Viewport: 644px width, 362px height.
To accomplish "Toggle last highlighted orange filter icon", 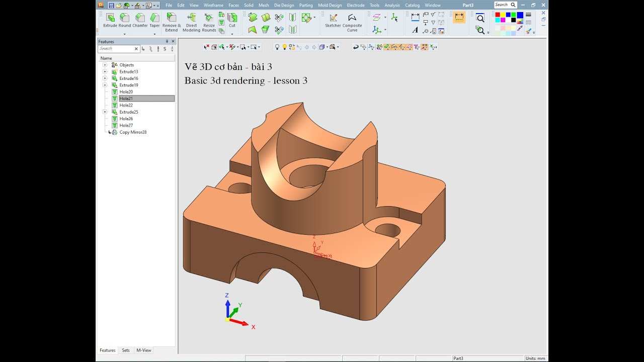I will click(424, 47).
